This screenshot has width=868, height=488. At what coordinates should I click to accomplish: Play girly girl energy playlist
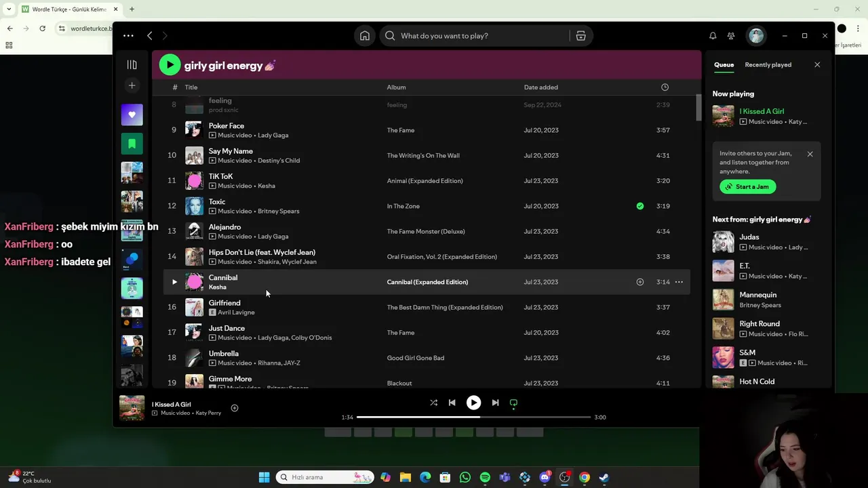(x=170, y=65)
